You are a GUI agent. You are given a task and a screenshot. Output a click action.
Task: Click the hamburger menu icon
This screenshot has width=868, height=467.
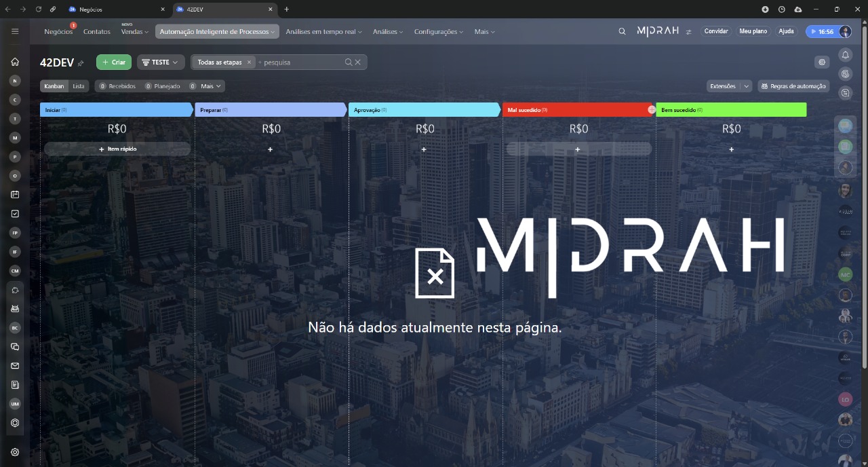click(15, 31)
